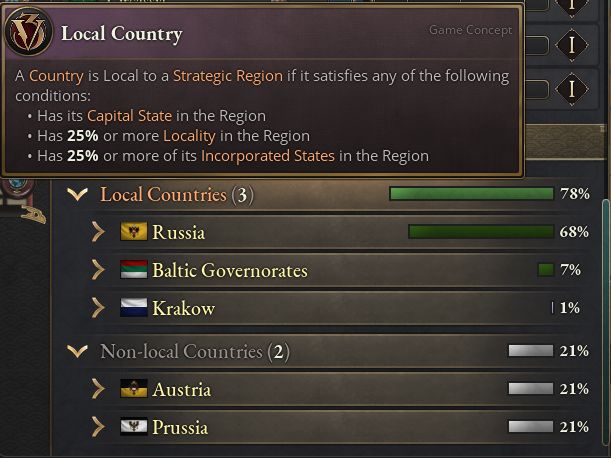Image resolution: width=611 pixels, height=458 pixels.
Task: Click the bottom diamond 'I' icon
Action: (x=572, y=88)
